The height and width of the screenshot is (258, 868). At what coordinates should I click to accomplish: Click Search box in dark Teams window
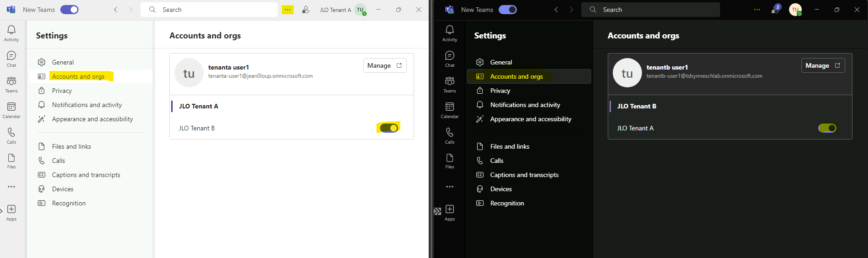pos(651,10)
